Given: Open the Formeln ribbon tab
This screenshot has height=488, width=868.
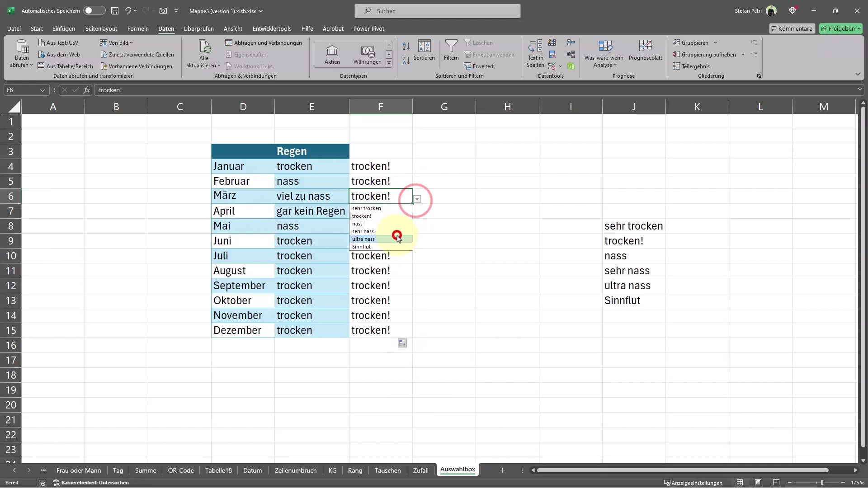Looking at the screenshot, I should tap(138, 28).
